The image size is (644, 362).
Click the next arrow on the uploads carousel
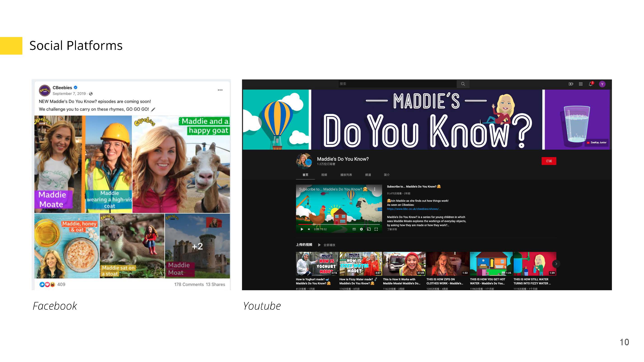(x=556, y=264)
